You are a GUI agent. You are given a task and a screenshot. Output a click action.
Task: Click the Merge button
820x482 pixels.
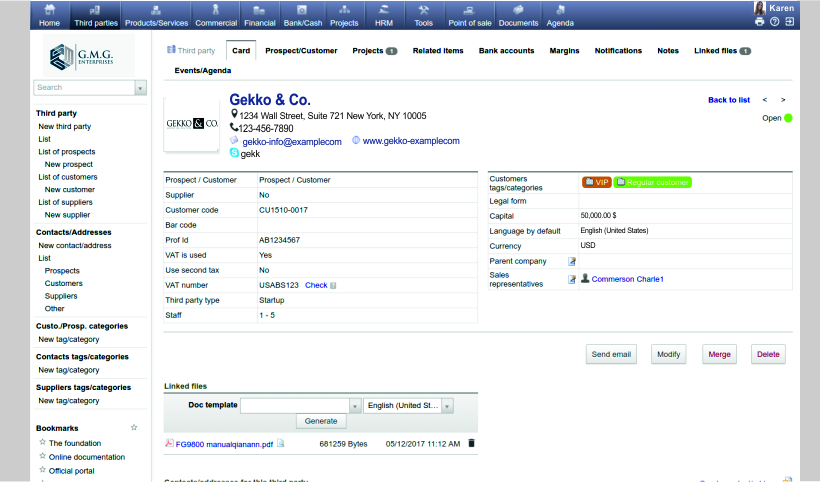coord(718,354)
